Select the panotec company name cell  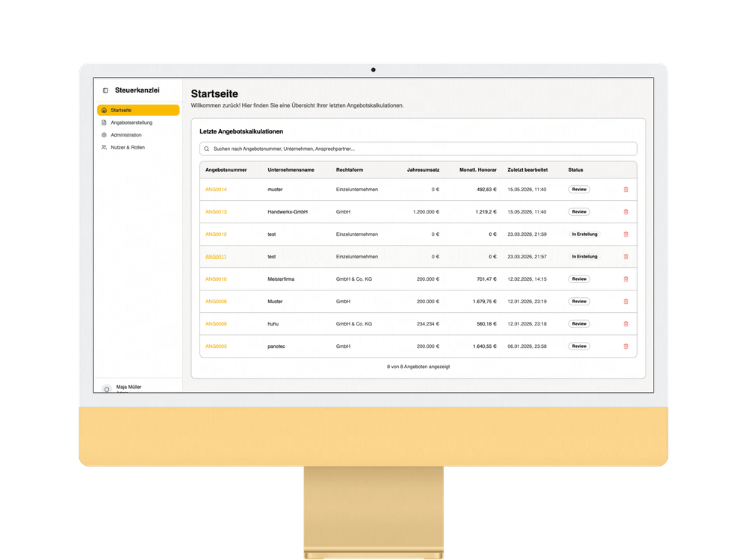click(276, 346)
